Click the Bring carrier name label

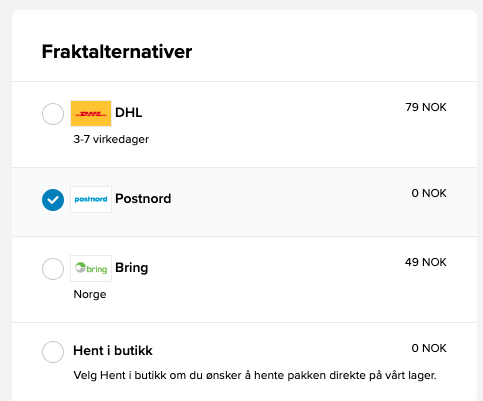click(132, 268)
